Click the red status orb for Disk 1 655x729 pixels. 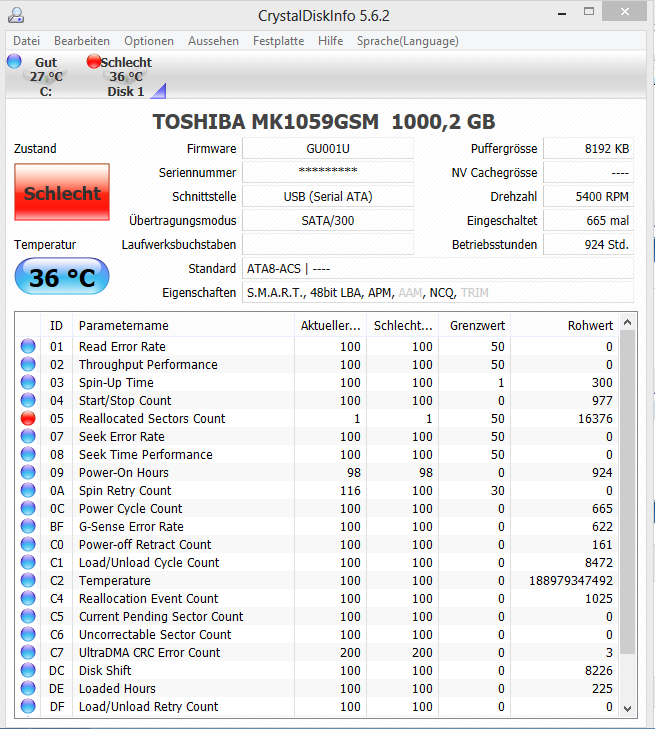tap(93, 61)
